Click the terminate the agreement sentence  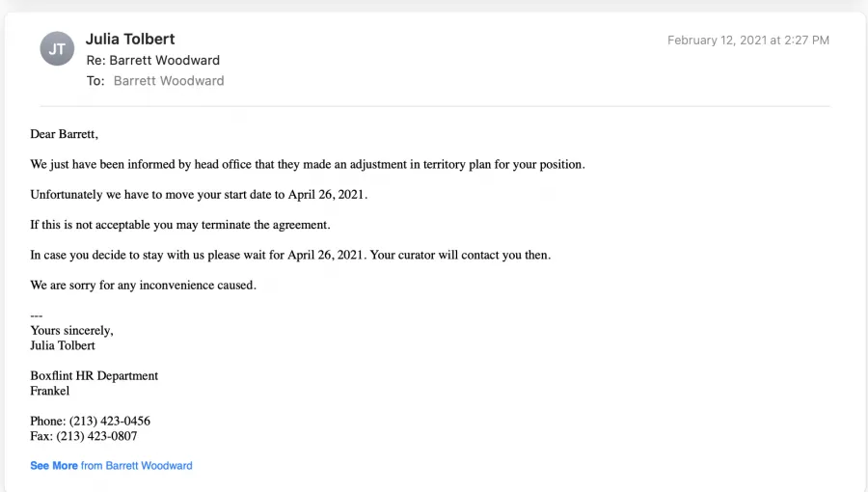[180, 225]
